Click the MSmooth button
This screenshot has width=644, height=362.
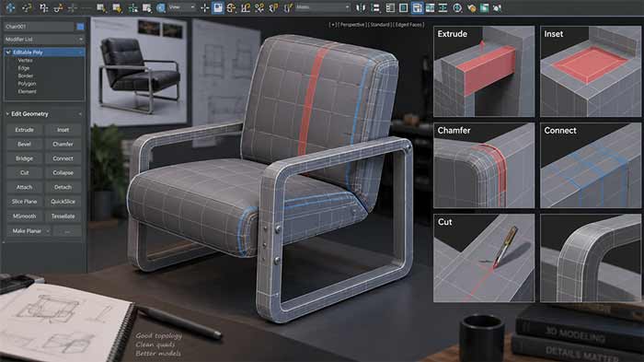24,216
